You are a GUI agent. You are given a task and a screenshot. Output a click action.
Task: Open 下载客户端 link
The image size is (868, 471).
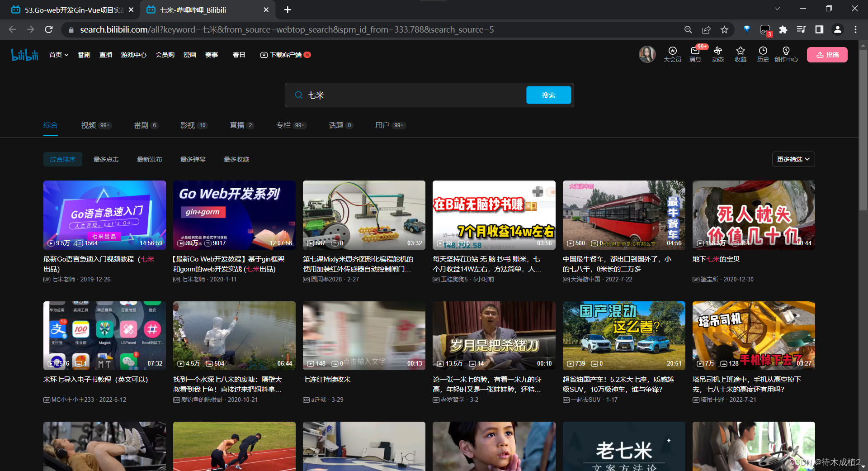[285, 55]
